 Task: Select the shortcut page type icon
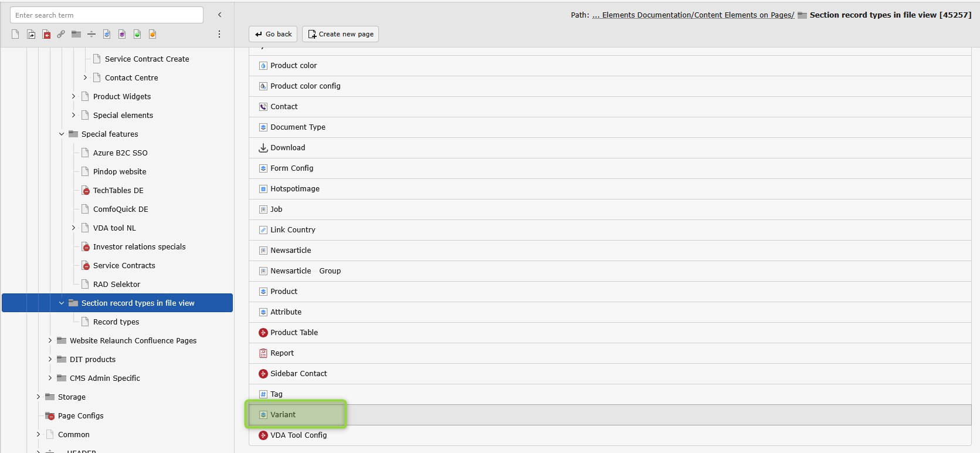click(x=30, y=35)
